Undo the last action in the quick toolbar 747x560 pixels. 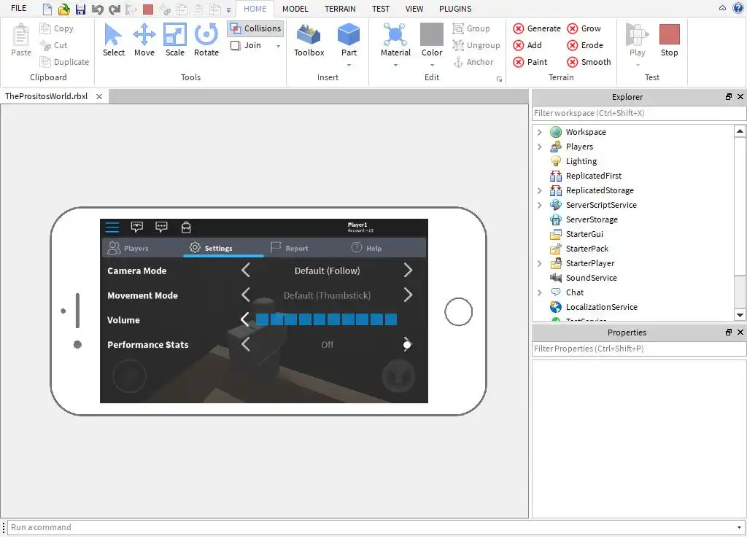pos(97,9)
